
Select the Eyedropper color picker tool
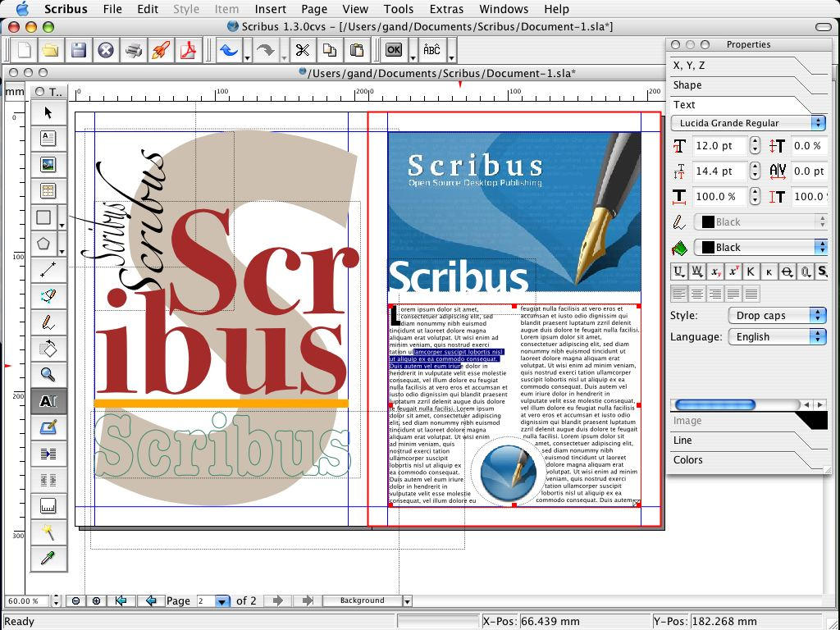[48, 559]
